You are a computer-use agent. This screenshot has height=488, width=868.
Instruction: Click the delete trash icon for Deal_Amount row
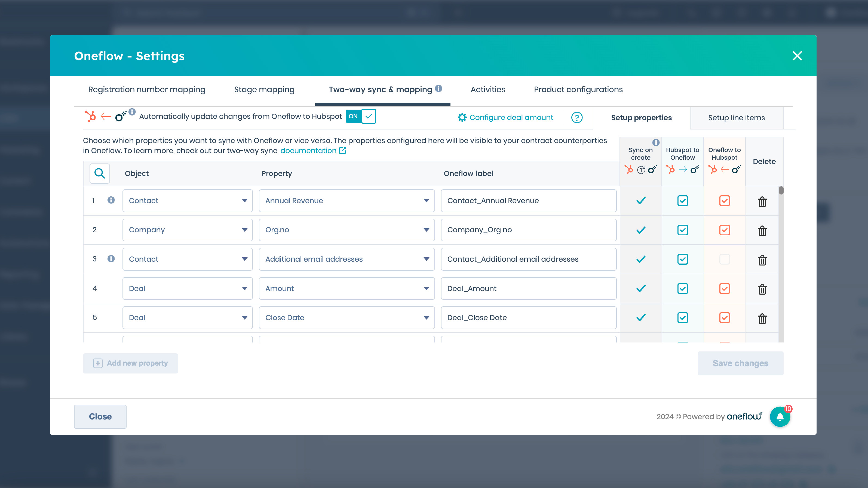point(762,289)
